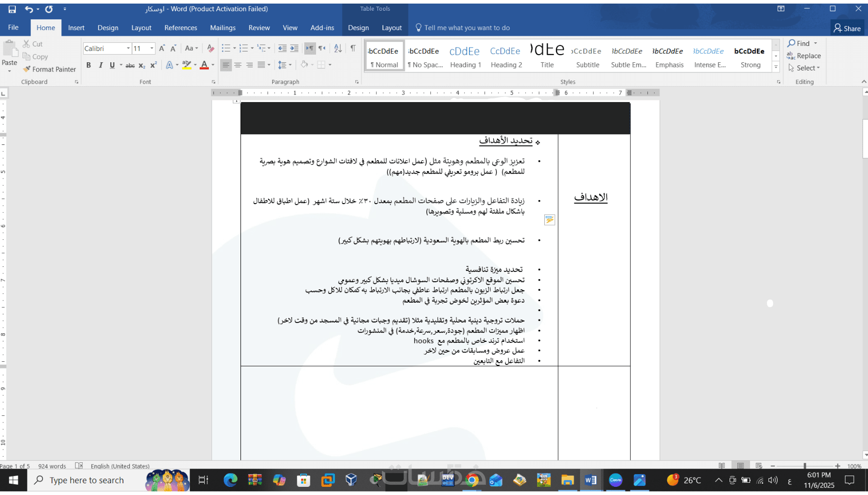Image resolution: width=868 pixels, height=495 pixels.
Task: Open the References tab
Action: click(x=181, y=28)
